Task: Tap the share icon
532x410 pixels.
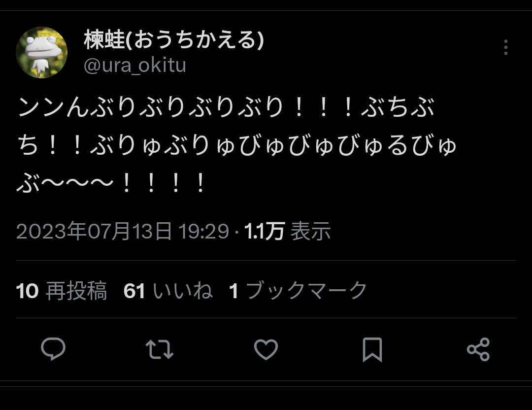Action: point(478,349)
